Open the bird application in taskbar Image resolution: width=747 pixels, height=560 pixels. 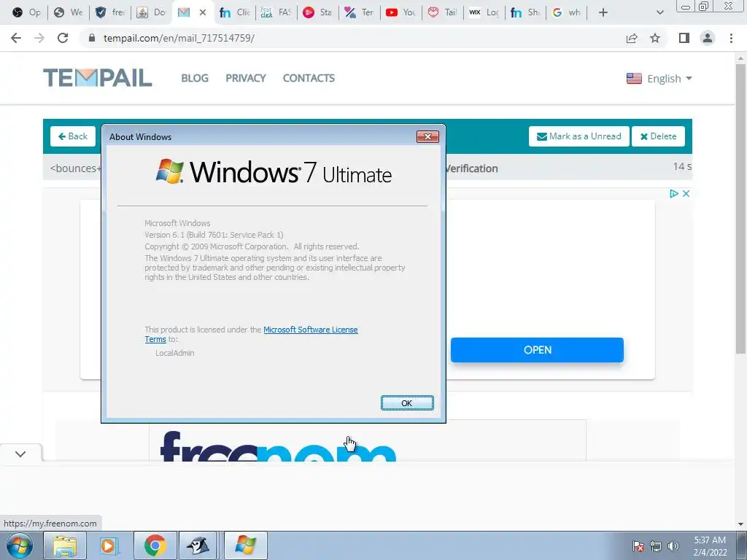198,545
